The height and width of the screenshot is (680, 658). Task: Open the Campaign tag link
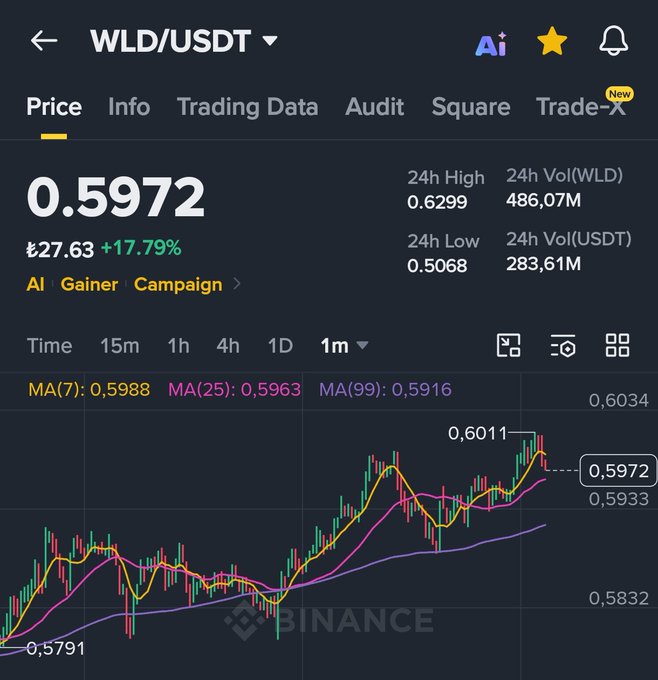click(178, 285)
